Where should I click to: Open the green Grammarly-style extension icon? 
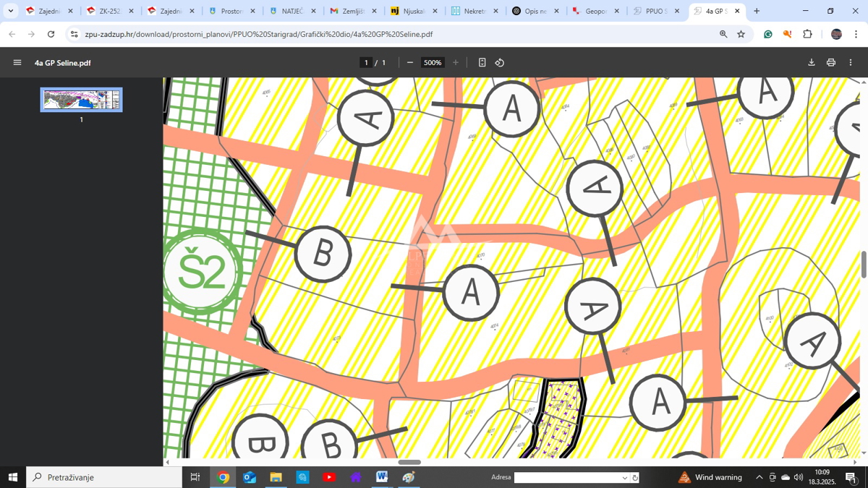click(768, 34)
